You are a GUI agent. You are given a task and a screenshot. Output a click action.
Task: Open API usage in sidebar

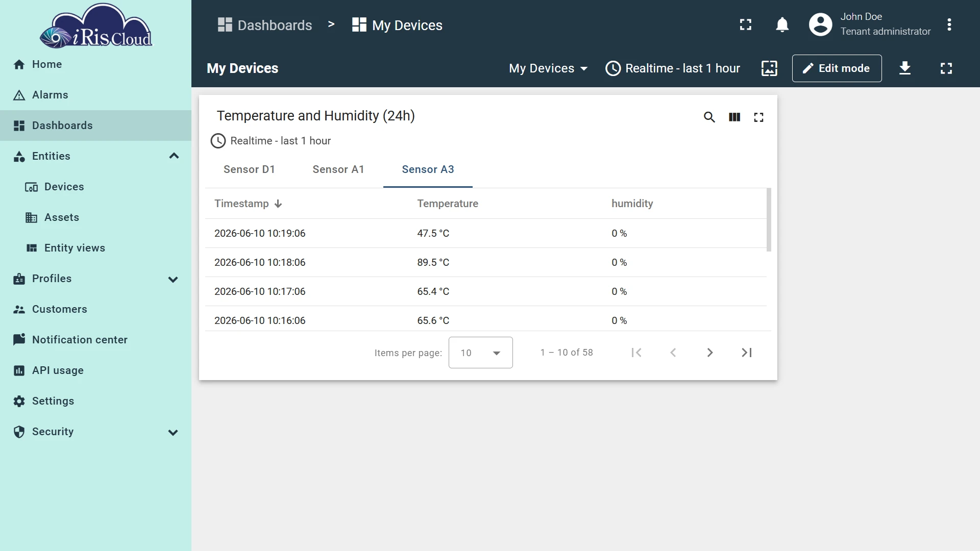[x=95, y=370]
